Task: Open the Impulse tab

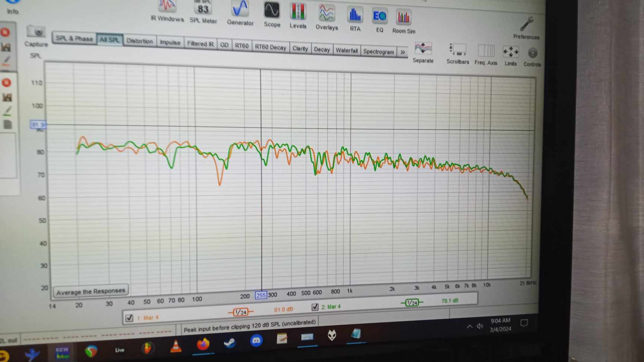Action: (x=170, y=42)
